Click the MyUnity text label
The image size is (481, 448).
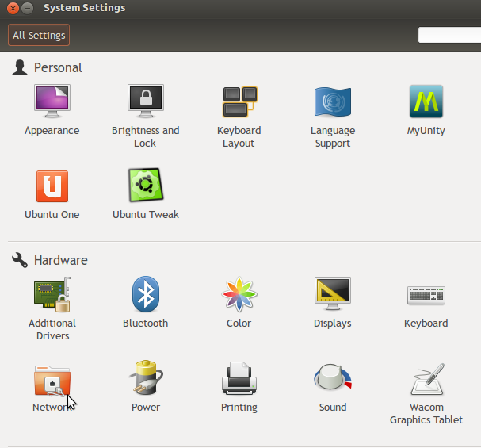tap(426, 131)
